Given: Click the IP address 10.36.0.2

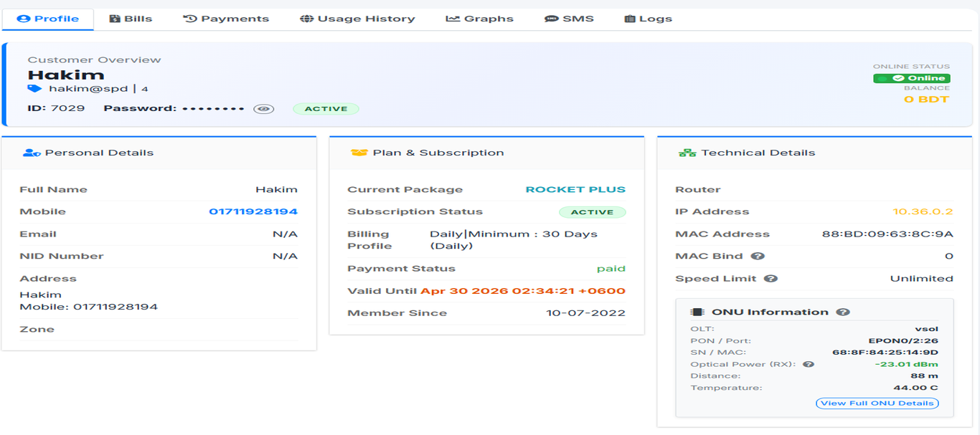Looking at the screenshot, I should click(923, 212).
